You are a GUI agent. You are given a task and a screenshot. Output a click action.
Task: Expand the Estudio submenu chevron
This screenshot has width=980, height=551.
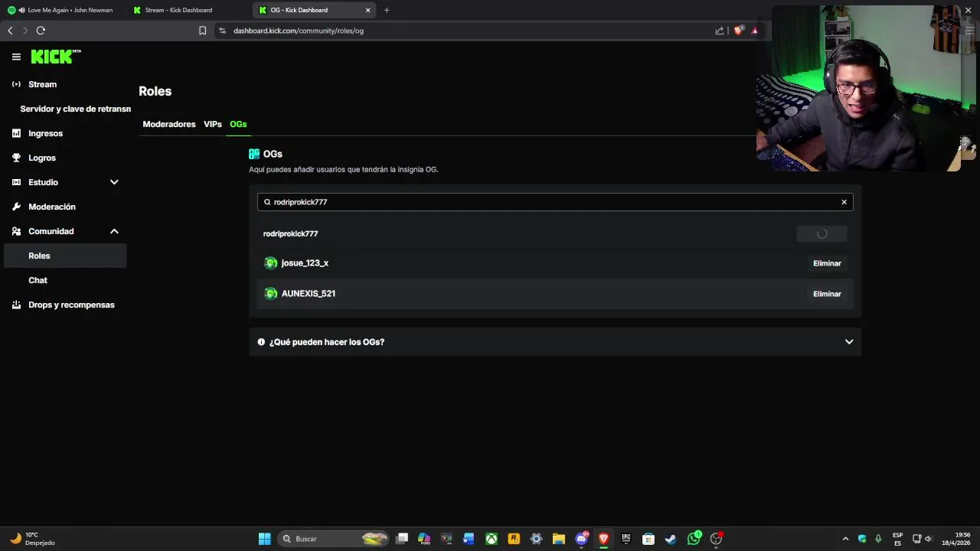(x=114, y=182)
